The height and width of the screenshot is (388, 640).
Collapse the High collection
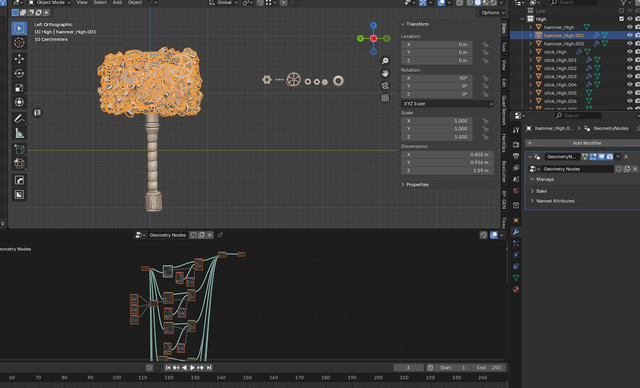[x=522, y=19]
